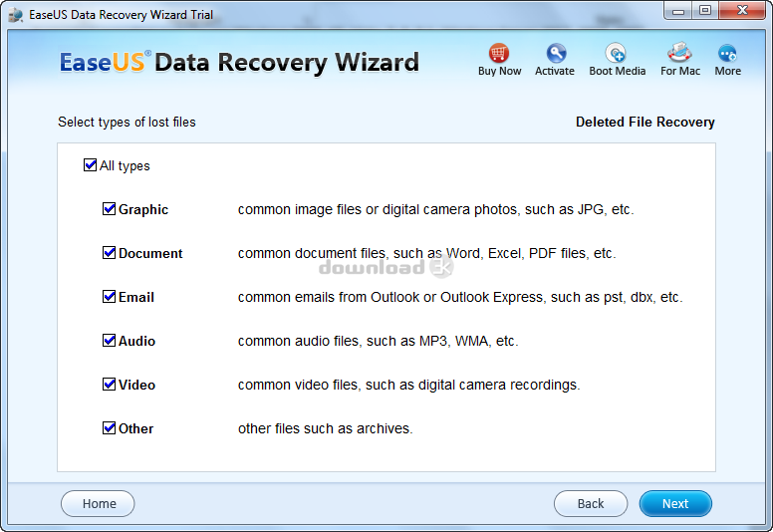Viewport: 773px width, 532px height.
Task: Click 'common video files' description
Action: coord(409,386)
